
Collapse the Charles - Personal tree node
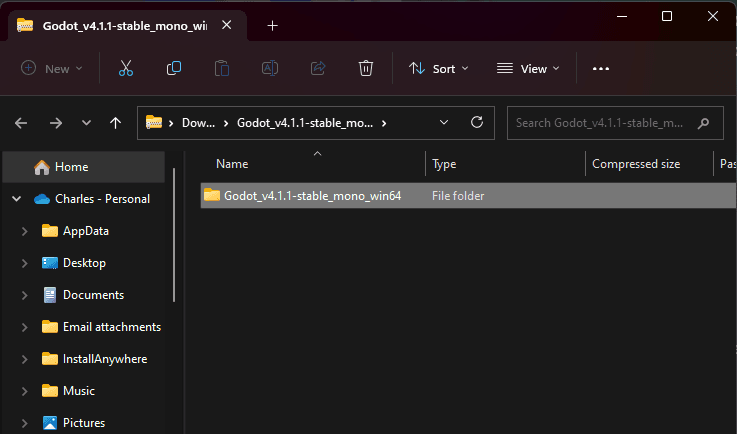click(16, 199)
